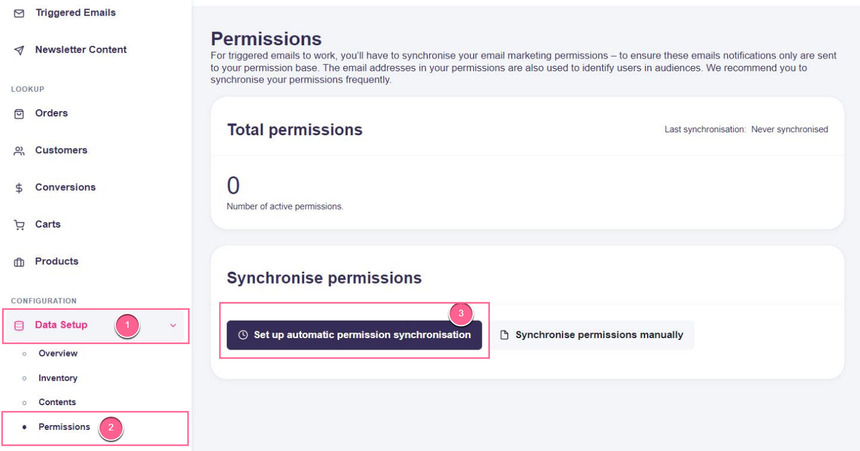Open Triggered Emails menu item

(x=75, y=13)
